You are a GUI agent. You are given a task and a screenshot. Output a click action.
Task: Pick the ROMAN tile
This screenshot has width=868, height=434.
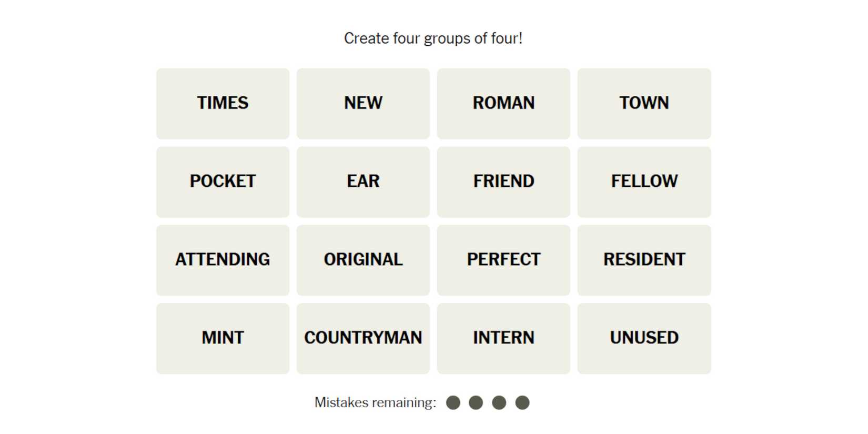click(x=503, y=103)
